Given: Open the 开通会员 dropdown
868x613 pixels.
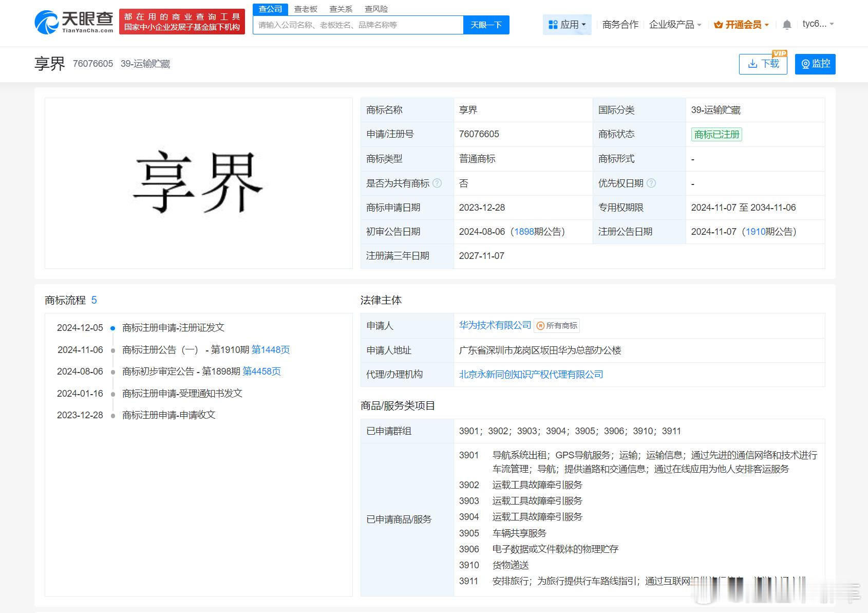Looking at the screenshot, I should click(741, 24).
